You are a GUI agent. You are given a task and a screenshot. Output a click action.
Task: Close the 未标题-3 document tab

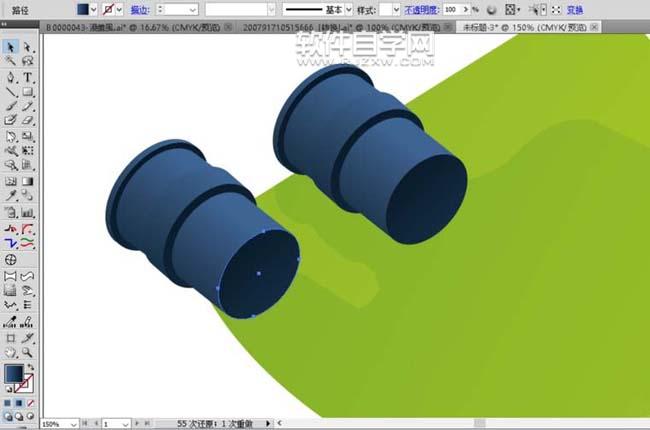pyautogui.click(x=594, y=27)
